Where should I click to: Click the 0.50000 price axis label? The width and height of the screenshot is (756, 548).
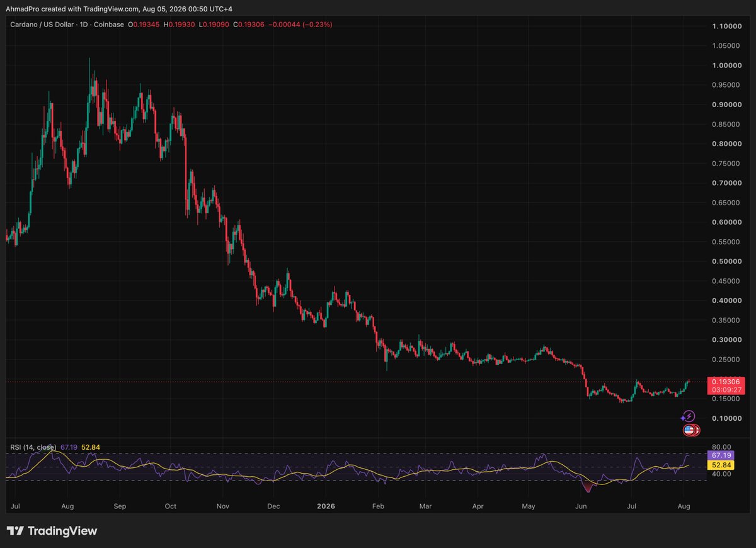[x=726, y=261]
